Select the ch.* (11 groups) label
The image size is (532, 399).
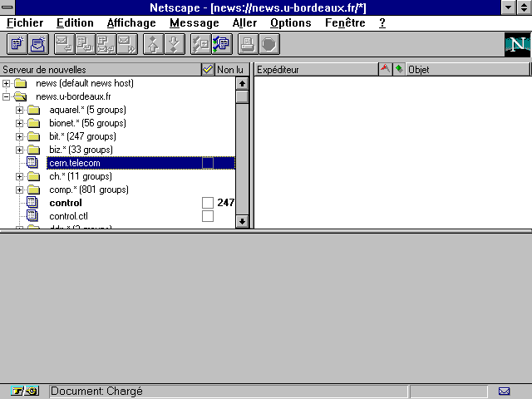(81, 176)
